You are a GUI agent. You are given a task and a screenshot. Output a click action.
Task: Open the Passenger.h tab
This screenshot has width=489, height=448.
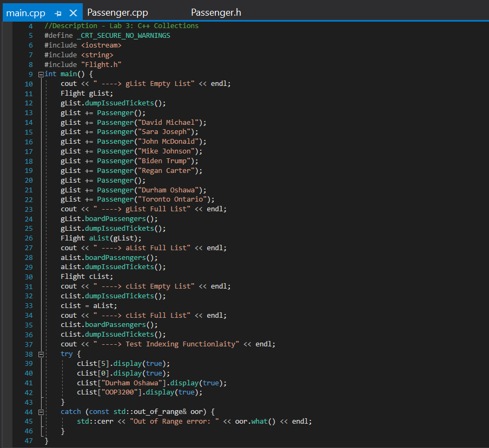pos(216,13)
